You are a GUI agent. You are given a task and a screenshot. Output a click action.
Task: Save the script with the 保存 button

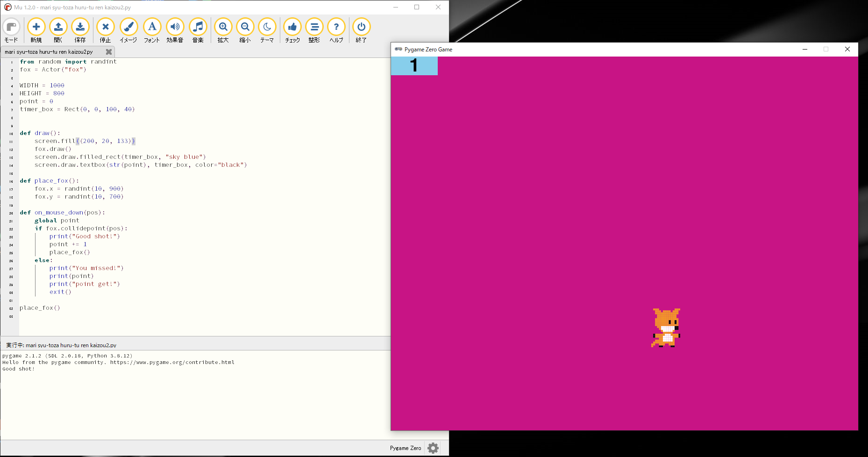point(80,30)
